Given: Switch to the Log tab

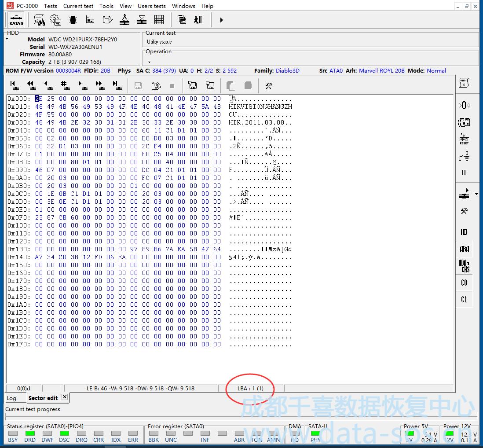Looking at the screenshot, I should (11, 398).
